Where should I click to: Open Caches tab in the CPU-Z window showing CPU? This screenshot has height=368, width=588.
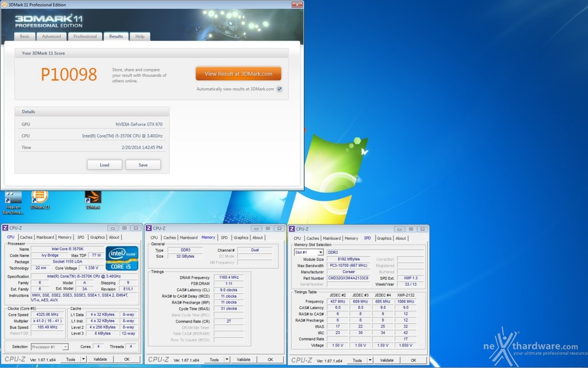[26, 237]
